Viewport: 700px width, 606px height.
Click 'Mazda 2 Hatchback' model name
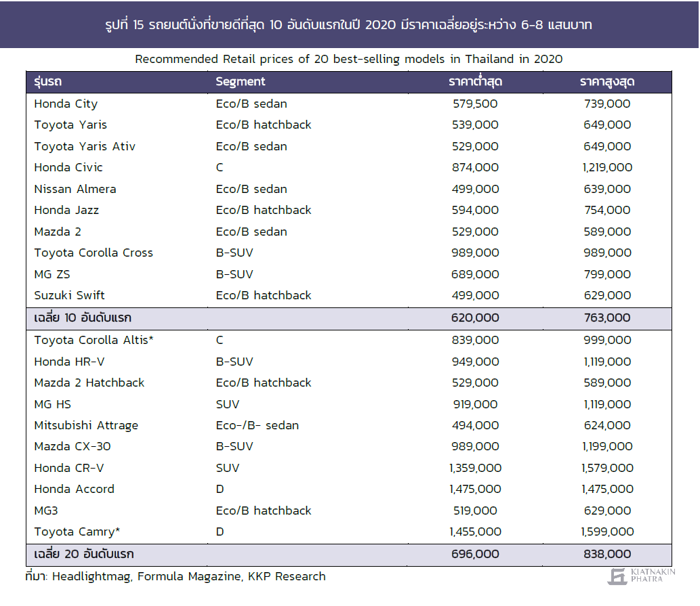[89, 383]
